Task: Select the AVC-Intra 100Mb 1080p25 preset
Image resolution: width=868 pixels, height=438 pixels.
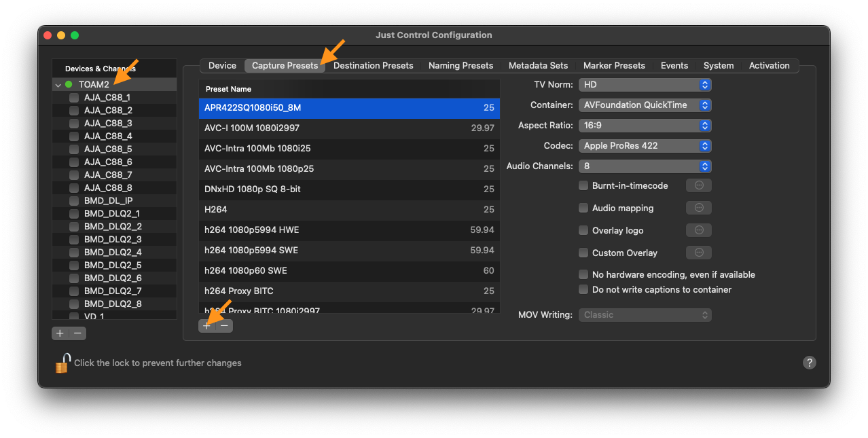Action: (x=349, y=169)
